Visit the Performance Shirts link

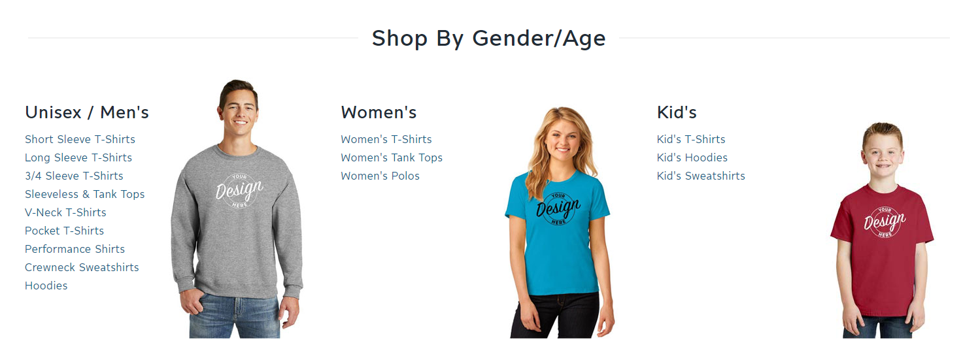point(75,249)
